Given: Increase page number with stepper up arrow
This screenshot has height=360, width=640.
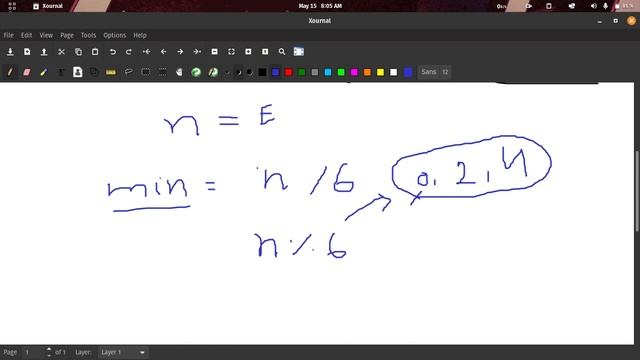Looking at the screenshot, I should 49,349.
